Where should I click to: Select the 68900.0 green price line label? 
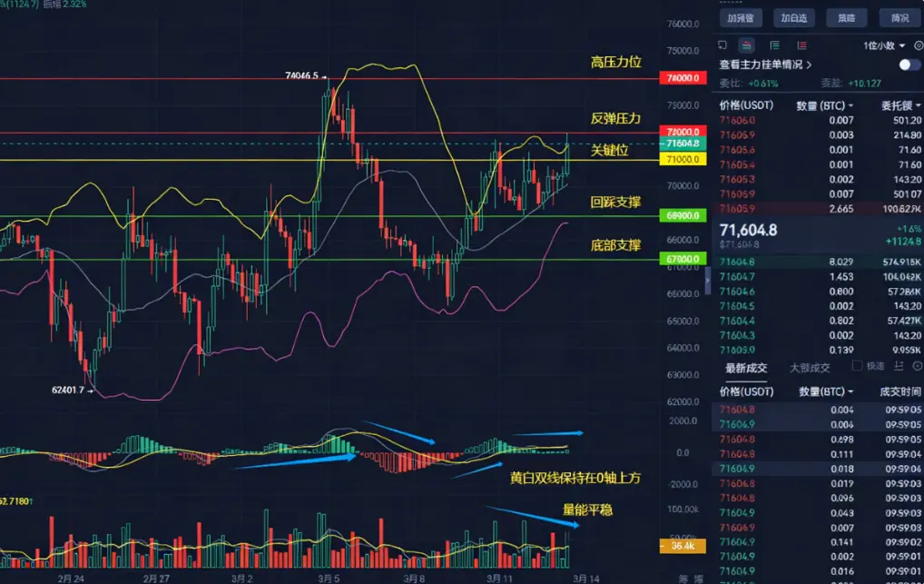pyautogui.click(x=683, y=215)
